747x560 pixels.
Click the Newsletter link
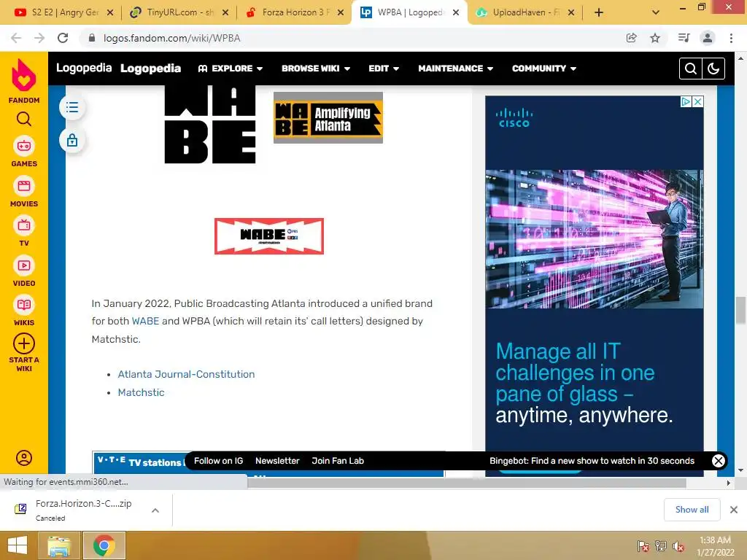tap(277, 461)
